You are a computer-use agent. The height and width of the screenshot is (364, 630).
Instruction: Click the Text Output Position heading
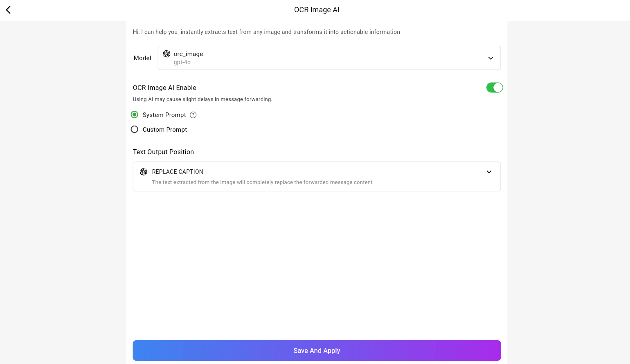click(x=163, y=152)
